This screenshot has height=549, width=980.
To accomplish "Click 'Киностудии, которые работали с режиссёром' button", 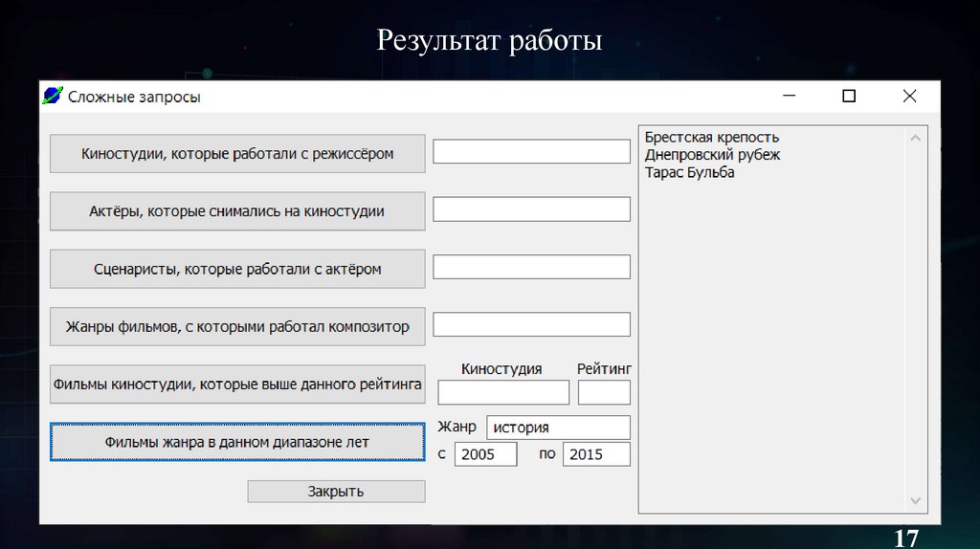I will tap(237, 153).
